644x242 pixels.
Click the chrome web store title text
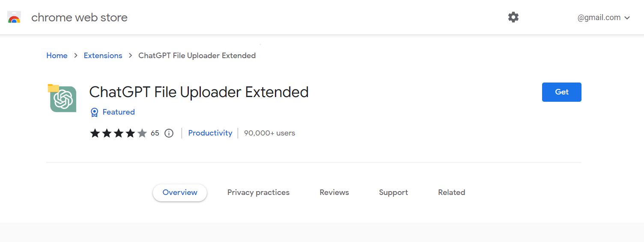point(79,18)
